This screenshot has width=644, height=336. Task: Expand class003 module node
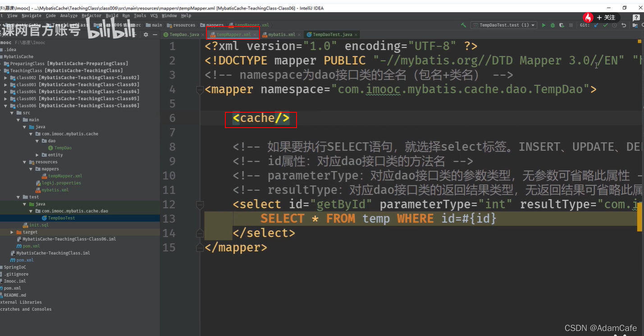6,85
